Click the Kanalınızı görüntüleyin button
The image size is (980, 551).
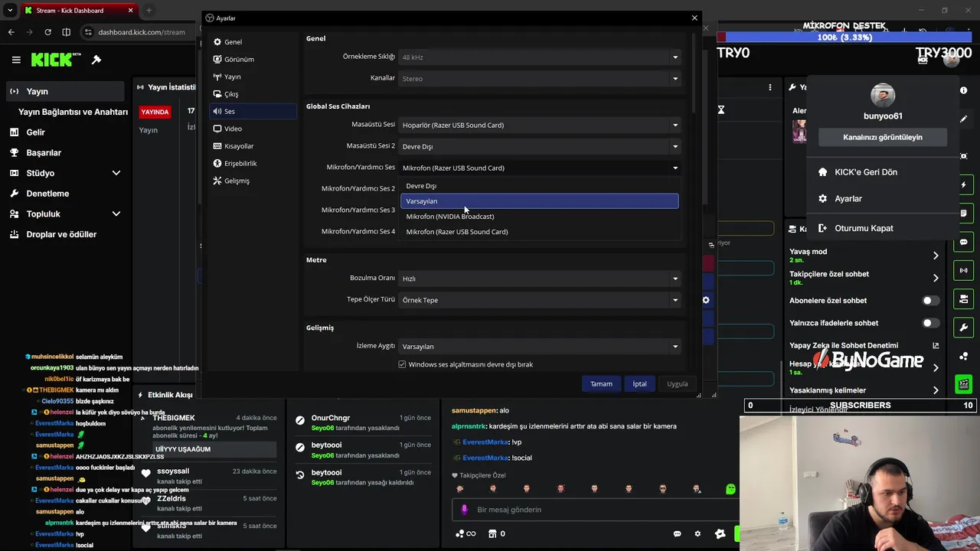pos(883,137)
